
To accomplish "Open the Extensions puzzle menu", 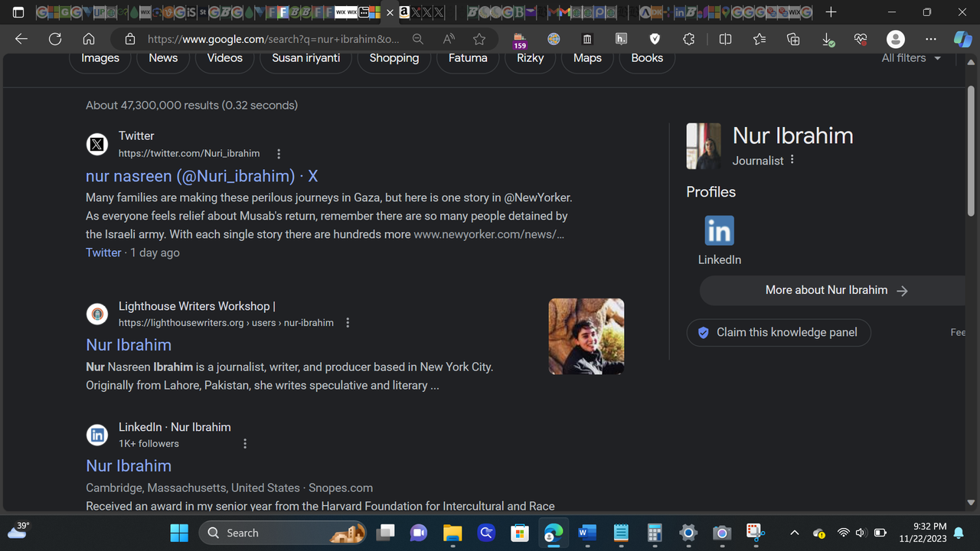I will (688, 39).
